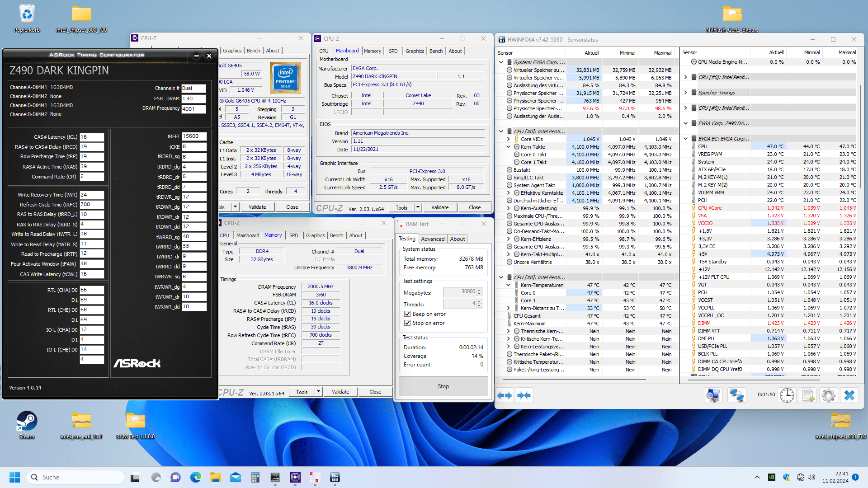Click Tools button in Memory CPU-Z window
This screenshot has width=868, height=488.
pos(302,392)
